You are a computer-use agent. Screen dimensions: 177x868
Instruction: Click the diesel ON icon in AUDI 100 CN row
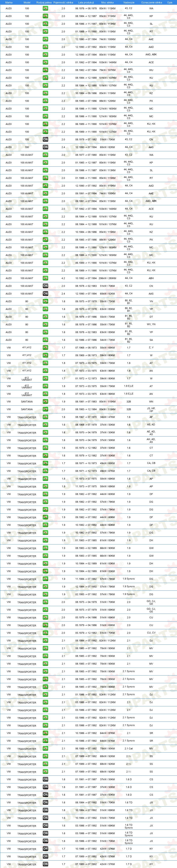click(x=45, y=139)
